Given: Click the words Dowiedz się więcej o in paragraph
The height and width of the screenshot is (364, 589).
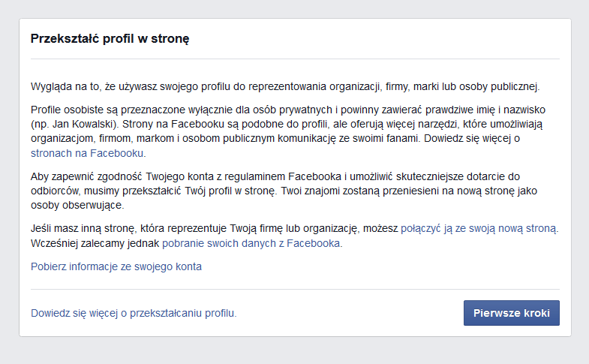Looking at the screenshot, I should tap(472, 139).
